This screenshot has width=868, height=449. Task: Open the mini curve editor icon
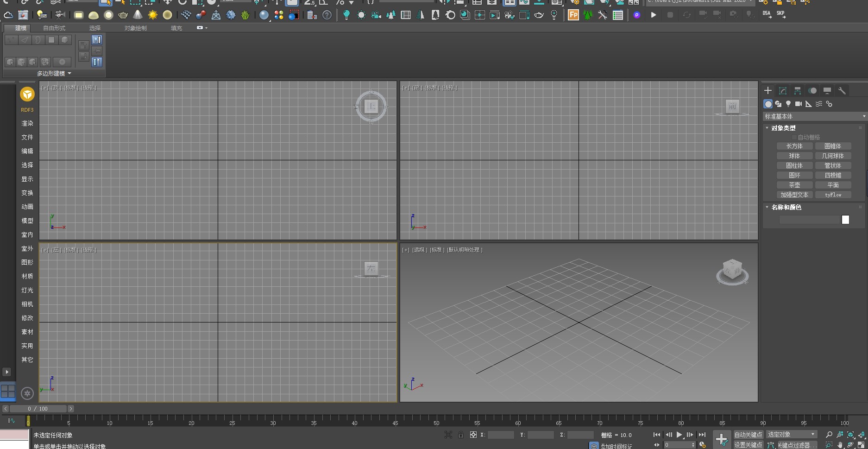pyautogui.click(x=12, y=421)
